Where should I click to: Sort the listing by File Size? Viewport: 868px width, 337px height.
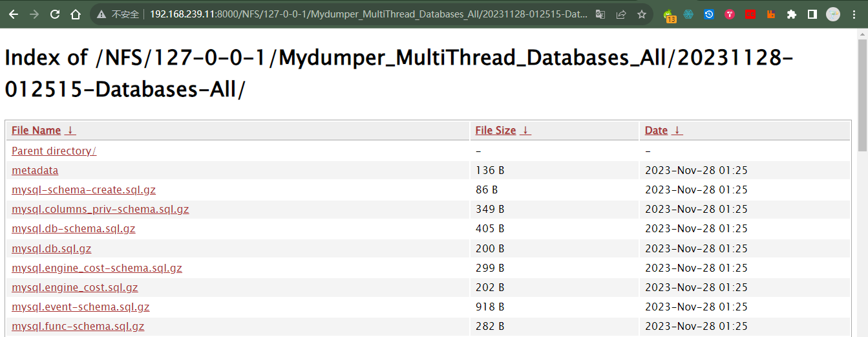(x=496, y=131)
